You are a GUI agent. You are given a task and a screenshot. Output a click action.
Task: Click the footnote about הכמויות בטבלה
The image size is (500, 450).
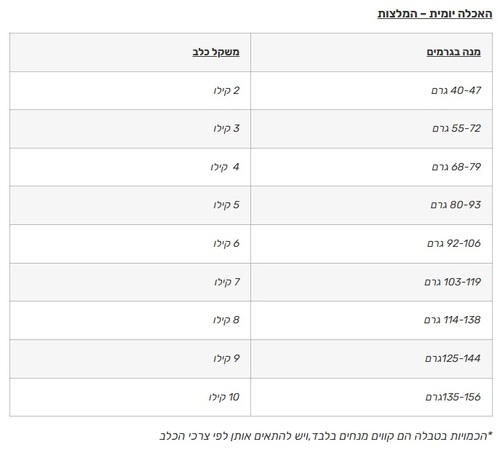point(326,436)
